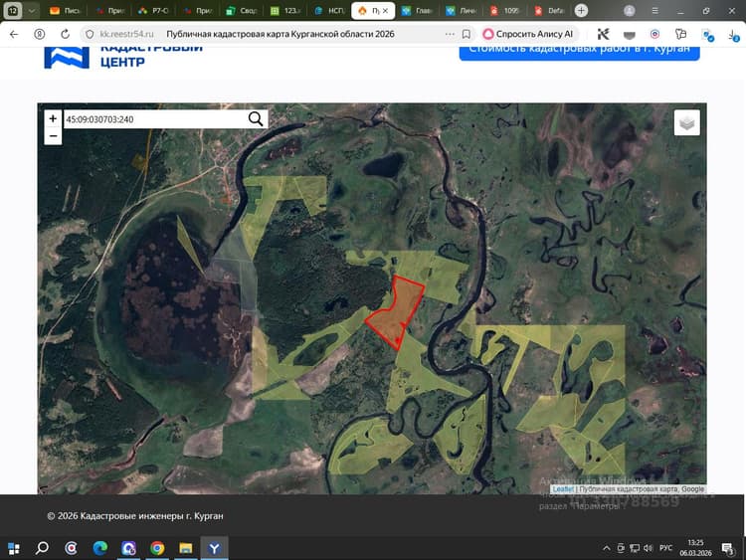
Task: Open the map layers control
Action: 686,122
